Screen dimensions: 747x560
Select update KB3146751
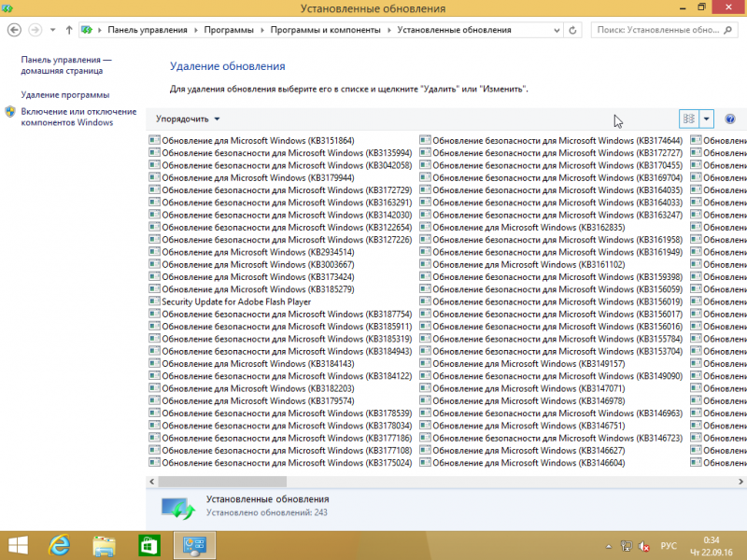click(523, 426)
